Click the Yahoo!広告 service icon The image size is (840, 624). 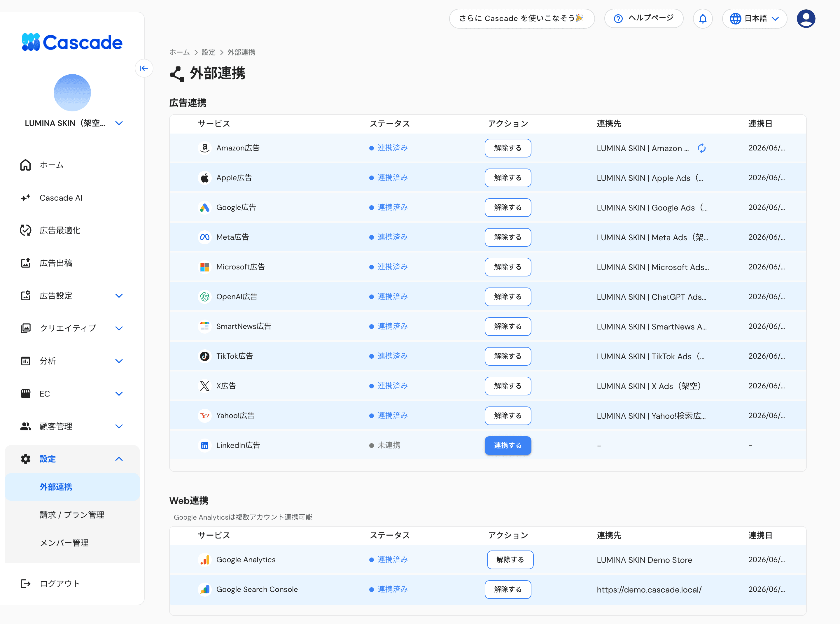(x=204, y=416)
